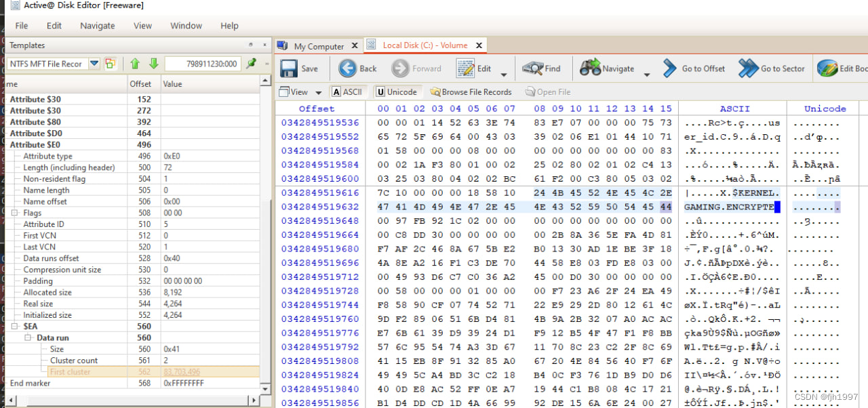Open the Edit button's dropdown arrow
Viewport: 868px width, 408px height.
[504, 74]
